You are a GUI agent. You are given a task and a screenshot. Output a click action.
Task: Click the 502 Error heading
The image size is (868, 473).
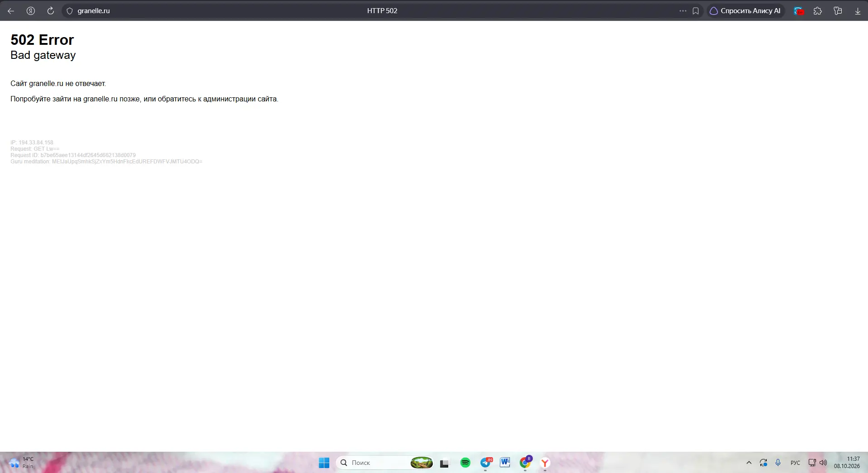[42, 40]
